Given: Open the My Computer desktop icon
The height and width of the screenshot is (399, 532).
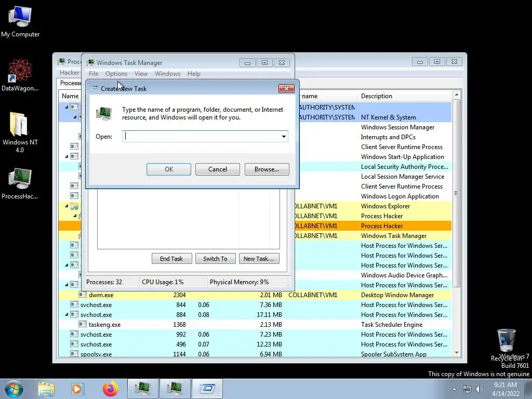Looking at the screenshot, I should pyautogui.click(x=20, y=21).
